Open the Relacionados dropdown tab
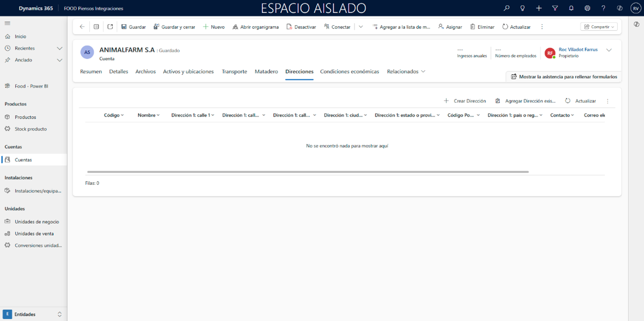Screen dimensions: 644x321 tap(406, 71)
